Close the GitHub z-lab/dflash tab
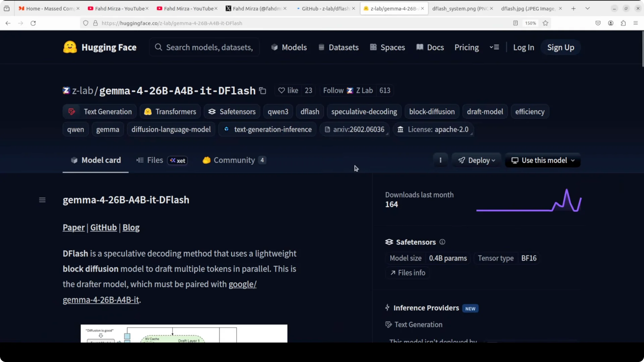The image size is (644, 362). coord(354,8)
